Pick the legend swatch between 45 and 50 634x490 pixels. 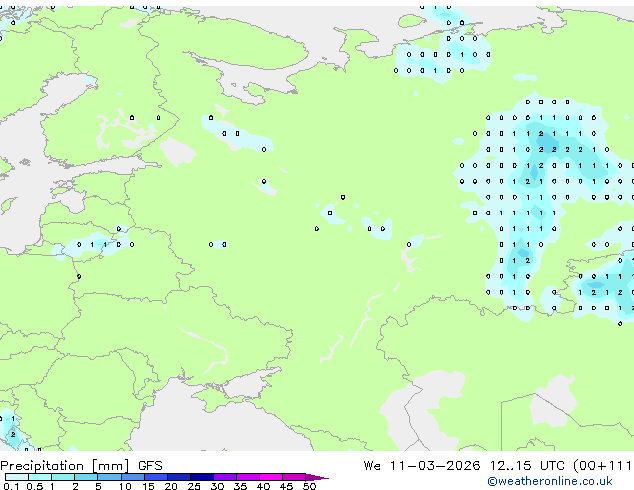pyautogui.click(x=294, y=477)
